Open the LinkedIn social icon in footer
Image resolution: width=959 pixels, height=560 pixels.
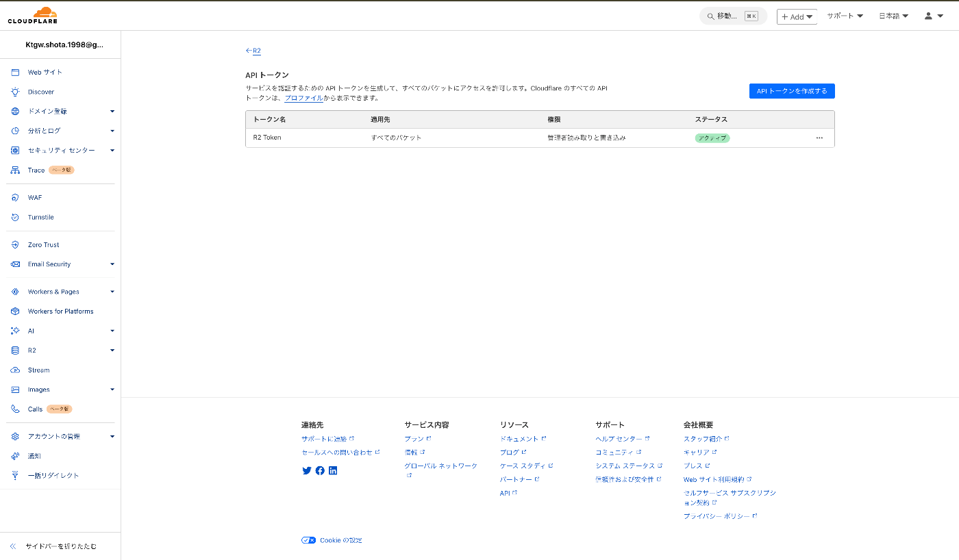pyautogui.click(x=333, y=470)
